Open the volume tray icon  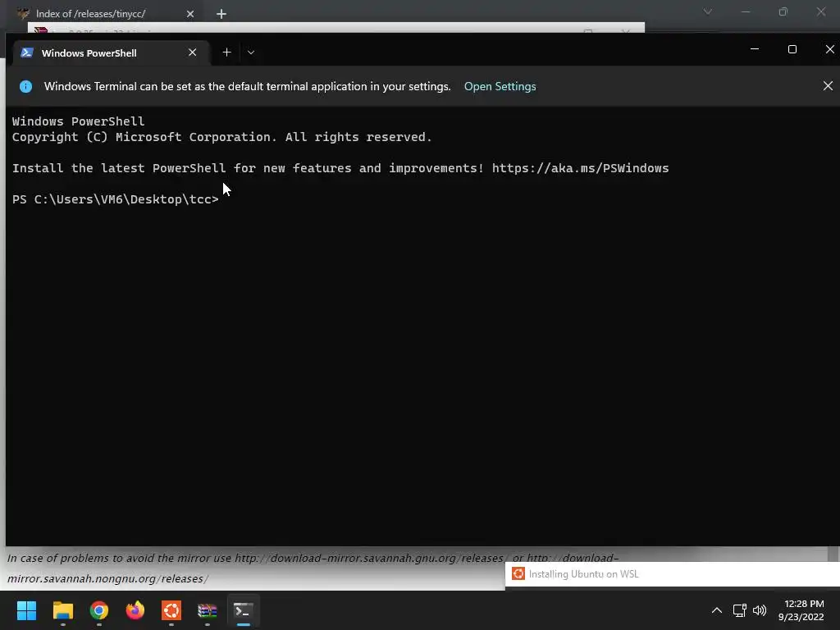coord(760,610)
